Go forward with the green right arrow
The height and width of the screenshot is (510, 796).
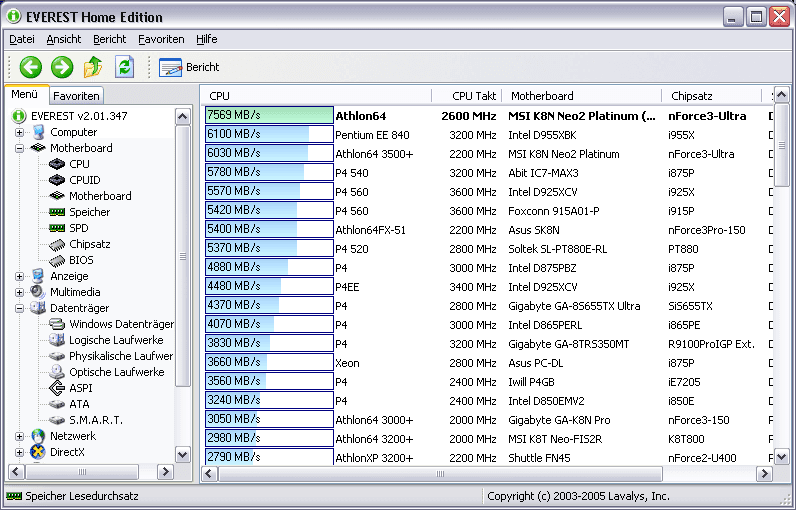(62, 67)
